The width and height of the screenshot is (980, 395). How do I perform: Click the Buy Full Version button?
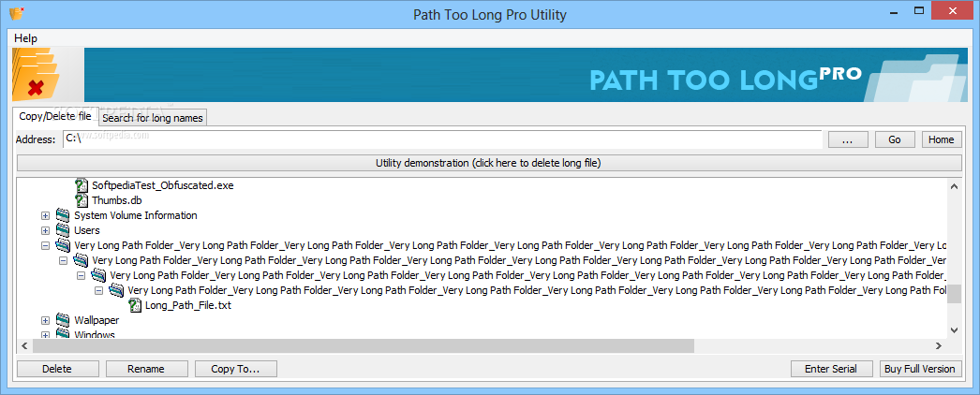(920, 369)
